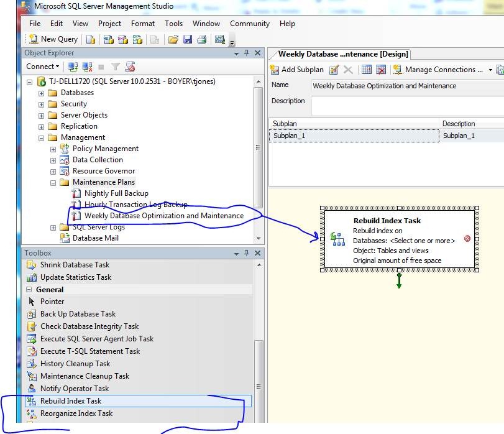
Task: Collapse the Management folder
Action: point(41,138)
